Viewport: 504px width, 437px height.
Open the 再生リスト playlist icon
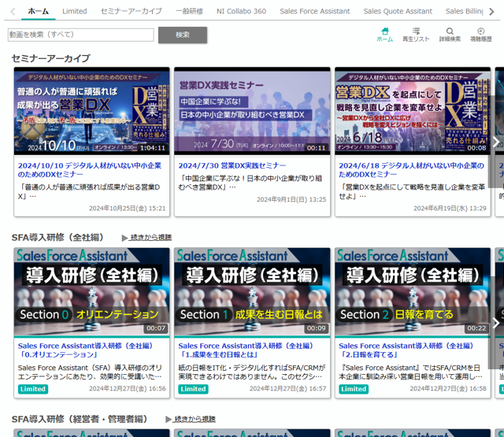point(416,35)
